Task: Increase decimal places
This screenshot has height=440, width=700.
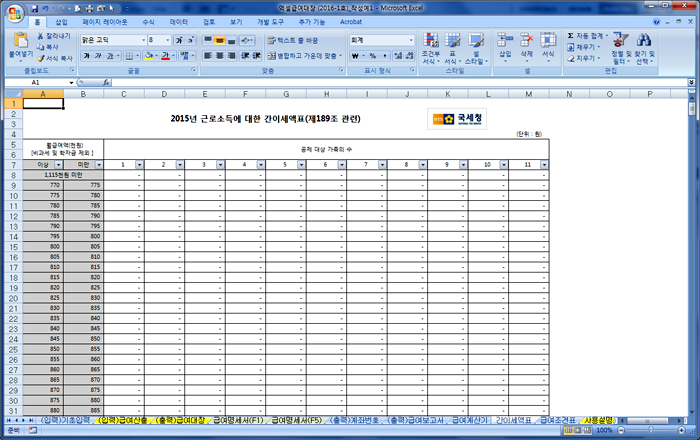Action: click(398, 56)
